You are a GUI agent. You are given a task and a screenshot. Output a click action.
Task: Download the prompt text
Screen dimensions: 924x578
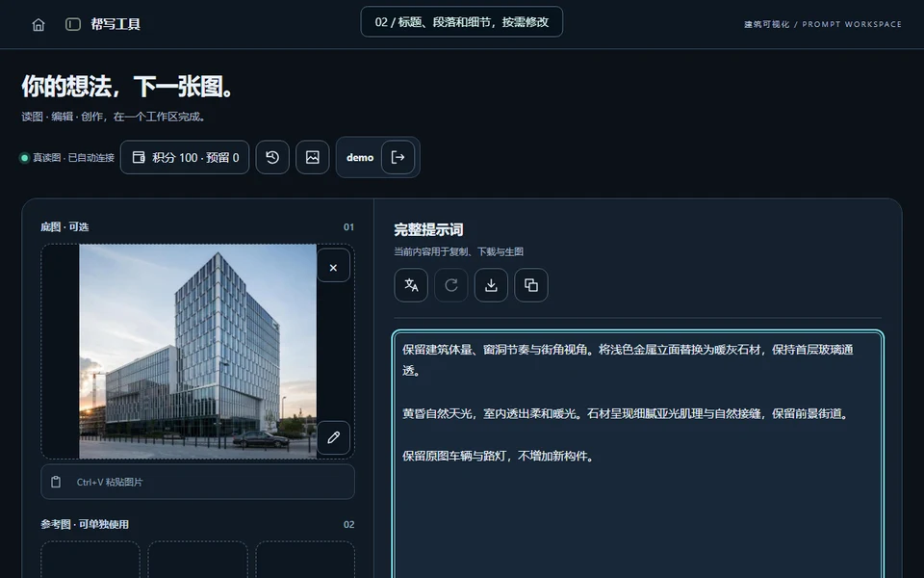(x=491, y=285)
